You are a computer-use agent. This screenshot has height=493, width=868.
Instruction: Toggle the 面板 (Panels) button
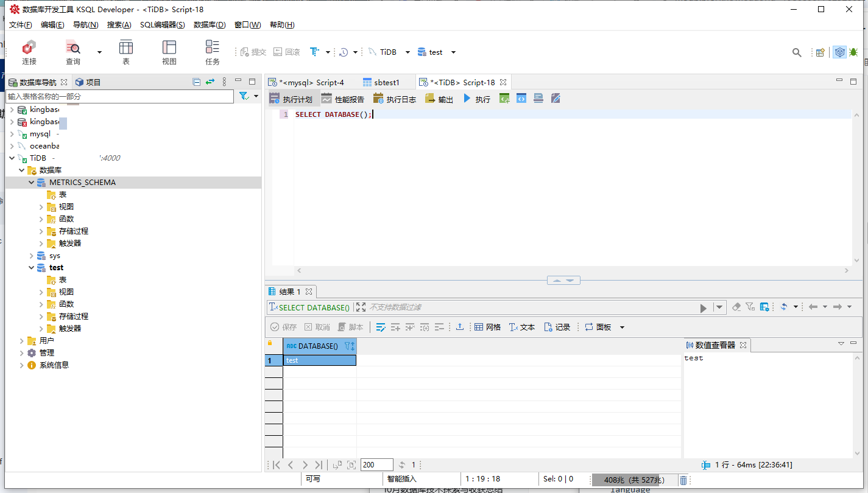[x=598, y=327]
